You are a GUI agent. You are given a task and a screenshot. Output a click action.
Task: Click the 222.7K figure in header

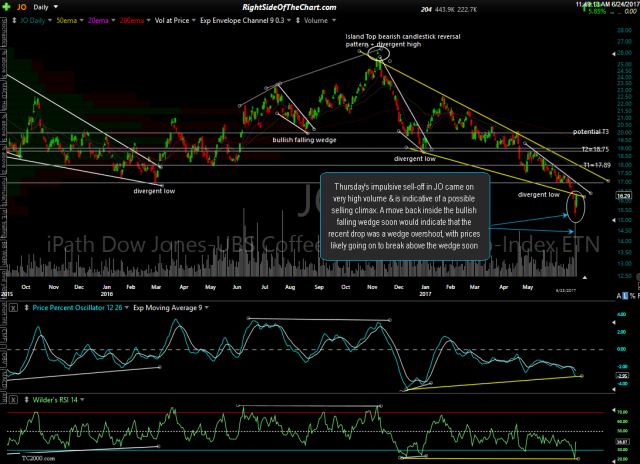click(467, 9)
